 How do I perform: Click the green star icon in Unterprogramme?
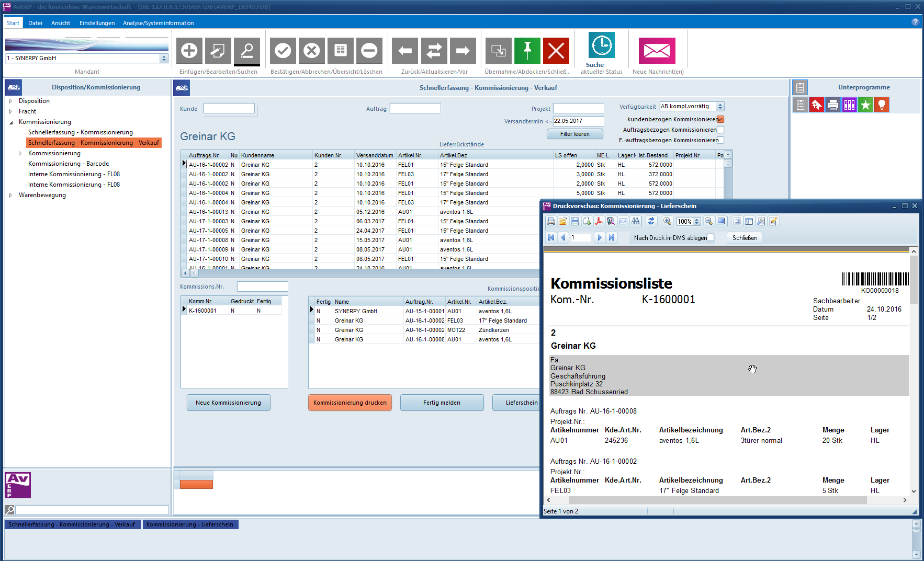(865, 105)
